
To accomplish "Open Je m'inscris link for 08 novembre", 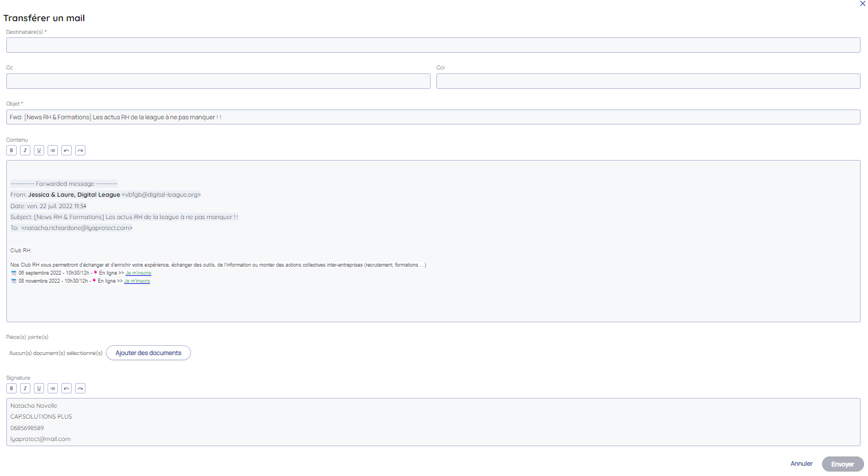I will 137,281.
